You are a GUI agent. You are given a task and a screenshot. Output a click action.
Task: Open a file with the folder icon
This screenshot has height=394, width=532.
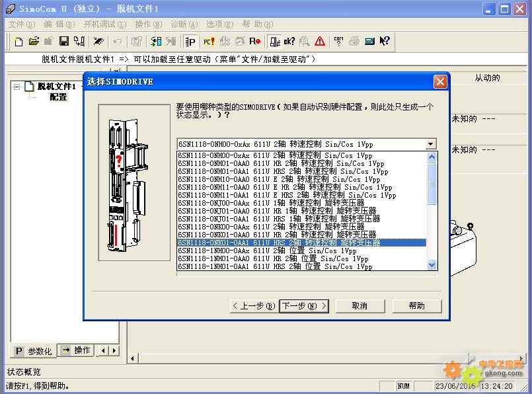pyautogui.click(x=34, y=42)
